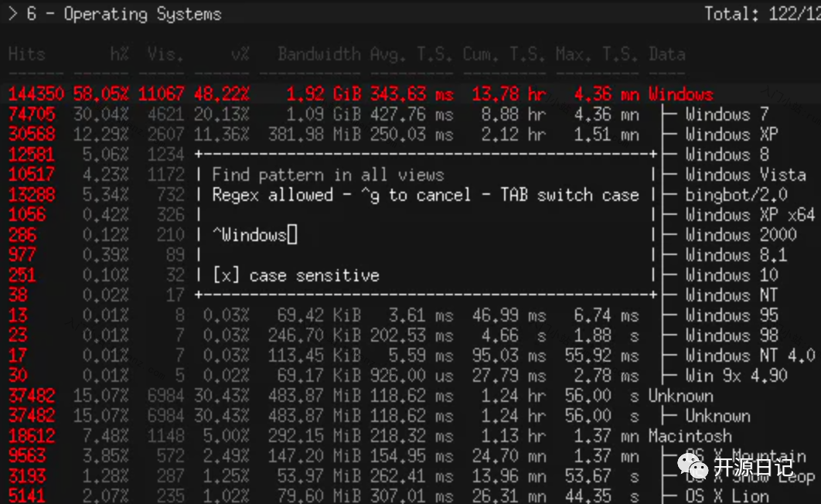The width and height of the screenshot is (821, 504).
Task: Click the bandwidth value '246.70 KiB'
Action: tap(315, 335)
